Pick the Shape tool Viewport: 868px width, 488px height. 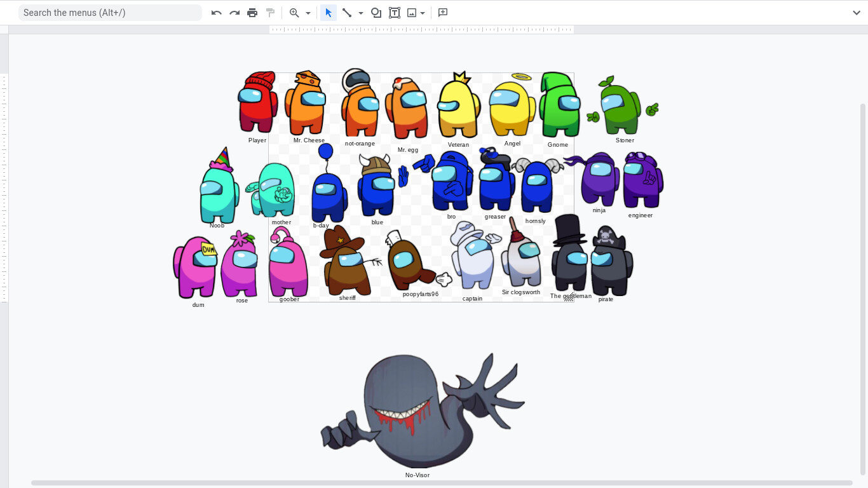click(376, 12)
